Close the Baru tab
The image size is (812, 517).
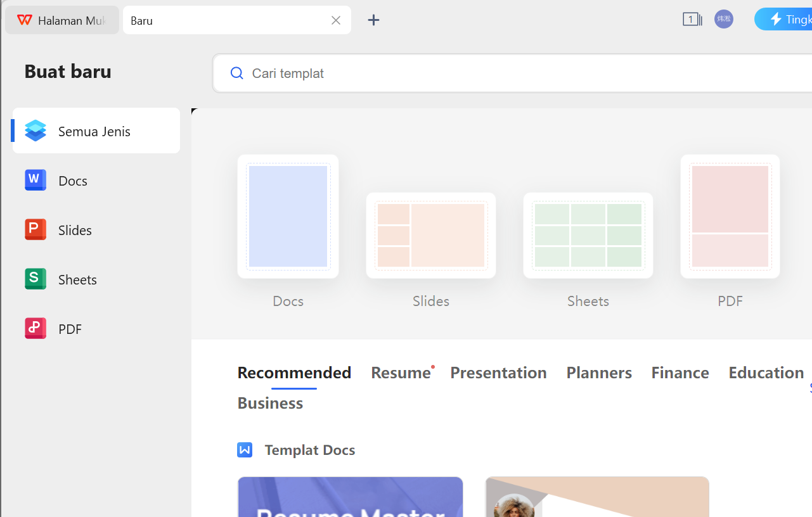[336, 20]
